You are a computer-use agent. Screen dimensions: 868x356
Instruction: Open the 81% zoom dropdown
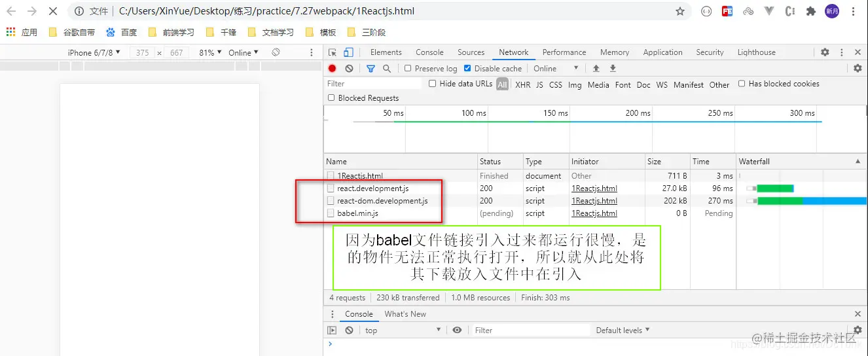pyautogui.click(x=210, y=52)
